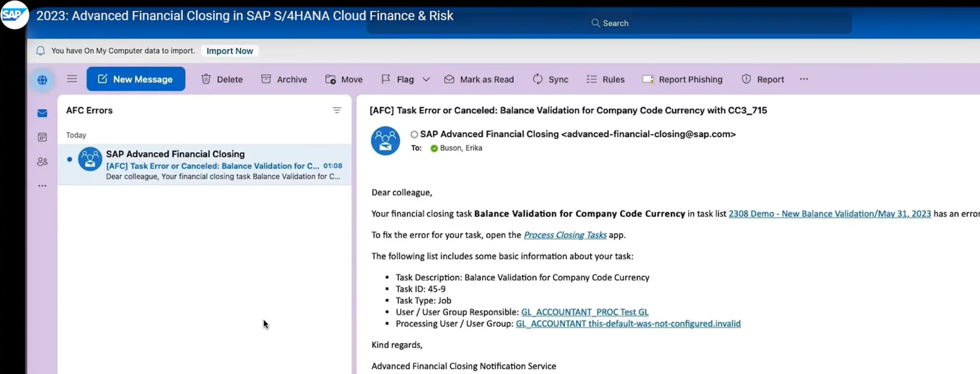Open sidebar more apps ellipsis
The width and height of the screenshot is (980, 374).
pyautogui.click(x=42, y=186)
